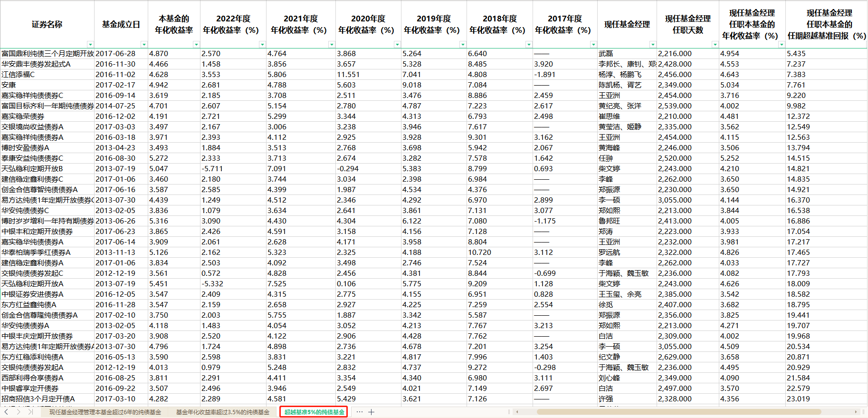868x418 pixels.
Task: Select the cell 东方红益鑫纯债A
Action: click(47, 305)
